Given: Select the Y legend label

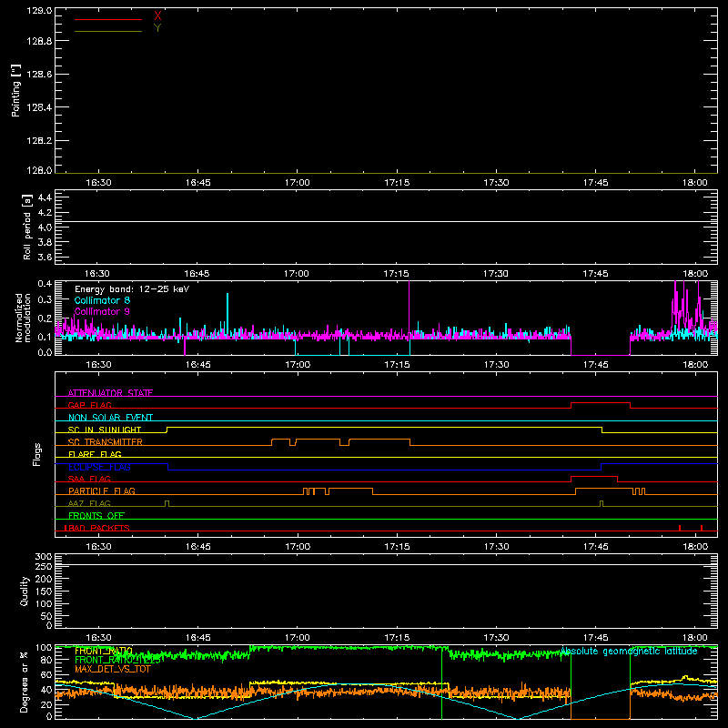Looking at the screenshot, I should point(157,28).
